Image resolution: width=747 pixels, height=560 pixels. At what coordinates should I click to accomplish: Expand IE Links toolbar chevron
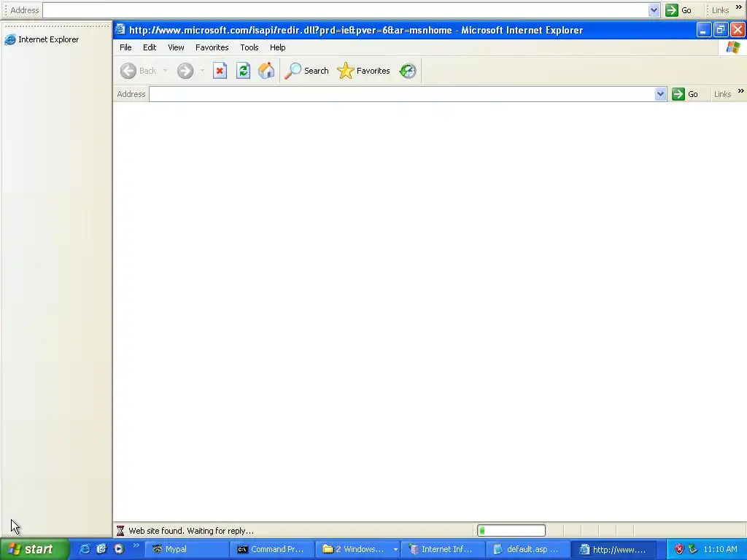point(741,90)
